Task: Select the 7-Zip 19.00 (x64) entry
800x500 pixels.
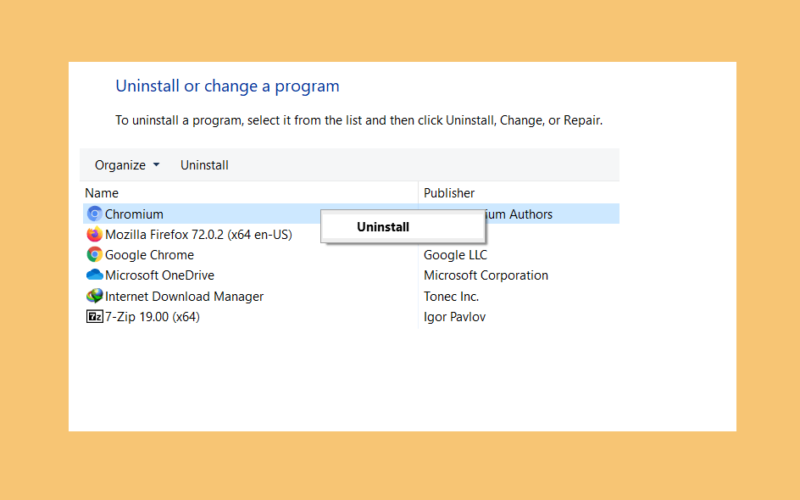Action: tap(152, 317)
